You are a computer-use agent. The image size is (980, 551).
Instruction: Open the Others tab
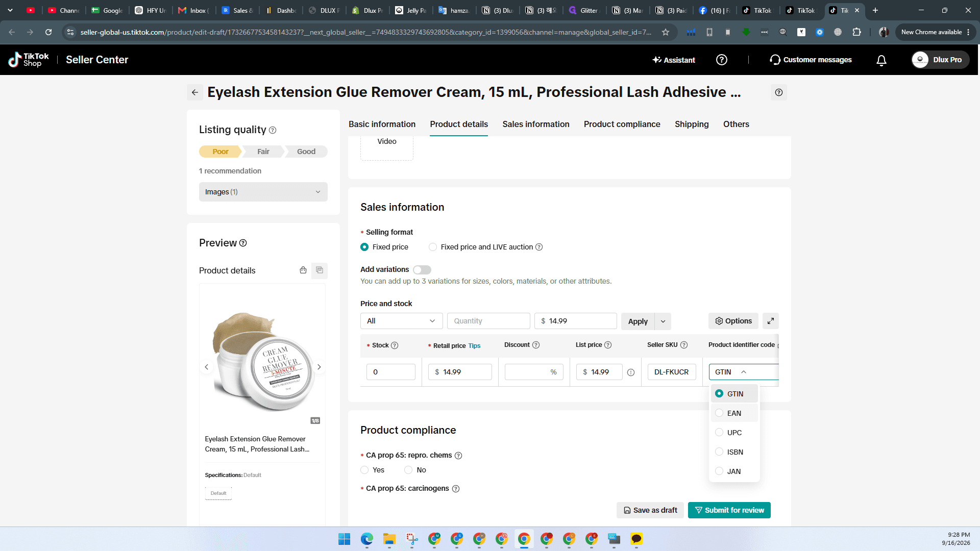coord(736,124)
